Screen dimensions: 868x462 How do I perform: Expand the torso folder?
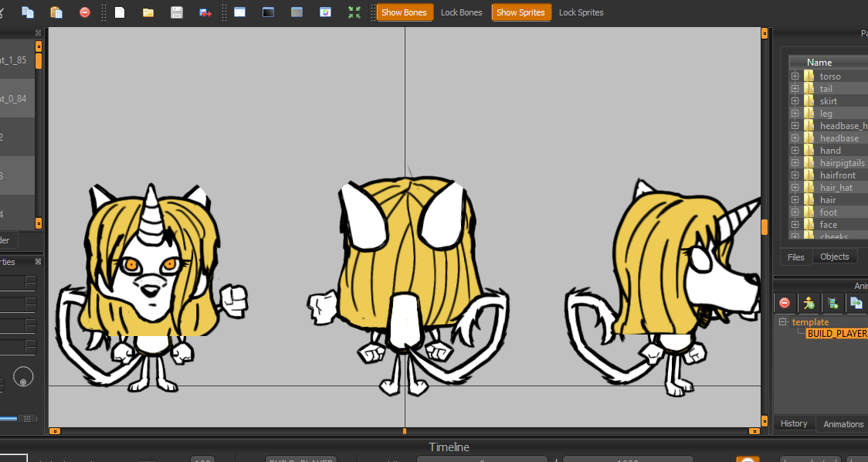point(795,76)
